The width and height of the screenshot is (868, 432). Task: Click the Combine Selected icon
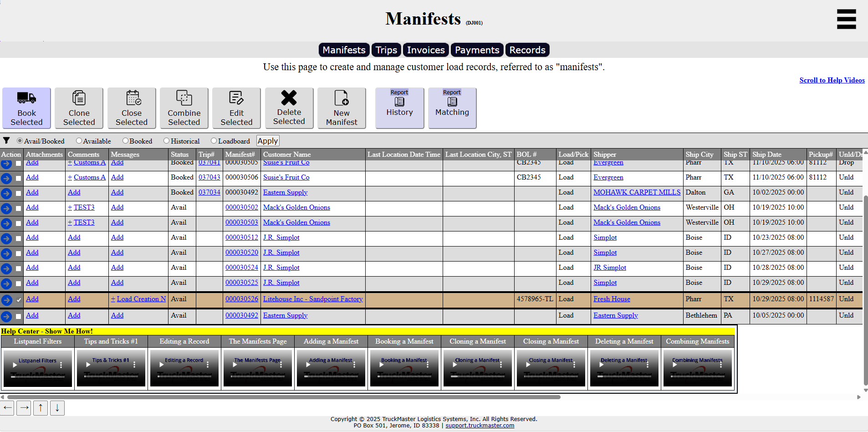184,98
